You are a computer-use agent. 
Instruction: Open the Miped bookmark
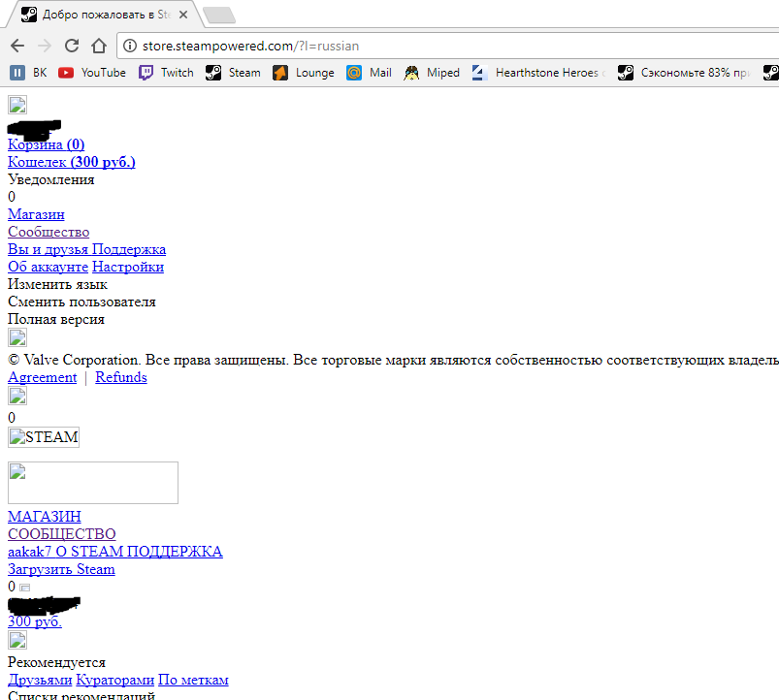pyautogui.click(x=432, y=73)
